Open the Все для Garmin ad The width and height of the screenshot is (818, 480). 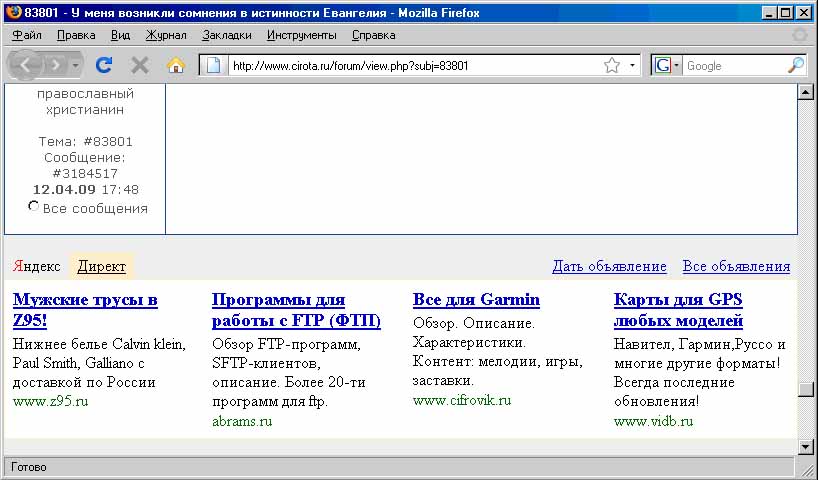point(476,300)
